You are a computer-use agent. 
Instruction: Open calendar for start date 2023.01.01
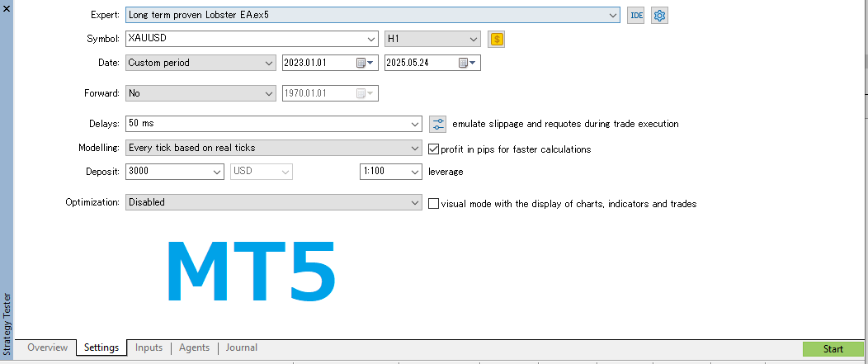click(x=366, y=64)
